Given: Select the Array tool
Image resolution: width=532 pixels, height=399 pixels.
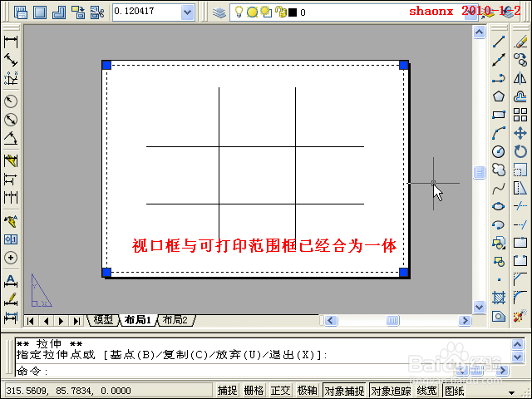Looking at the screenshot, I should point(520,115).
